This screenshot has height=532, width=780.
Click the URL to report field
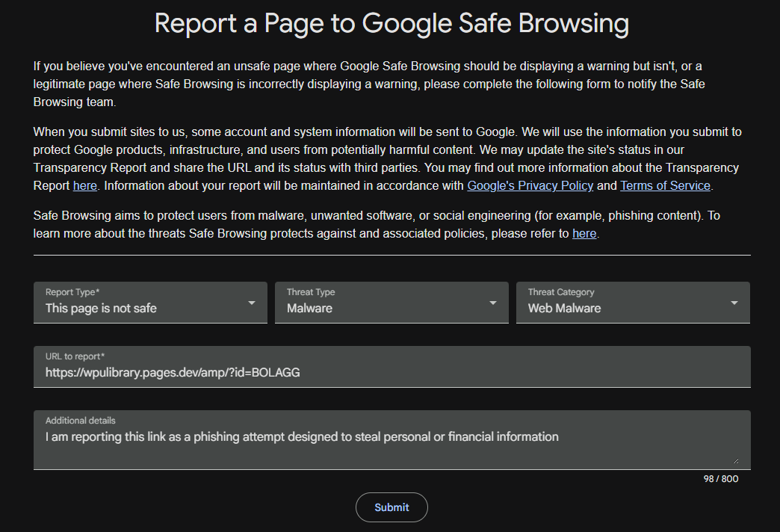pyautogui.click(x=392, y=367)
